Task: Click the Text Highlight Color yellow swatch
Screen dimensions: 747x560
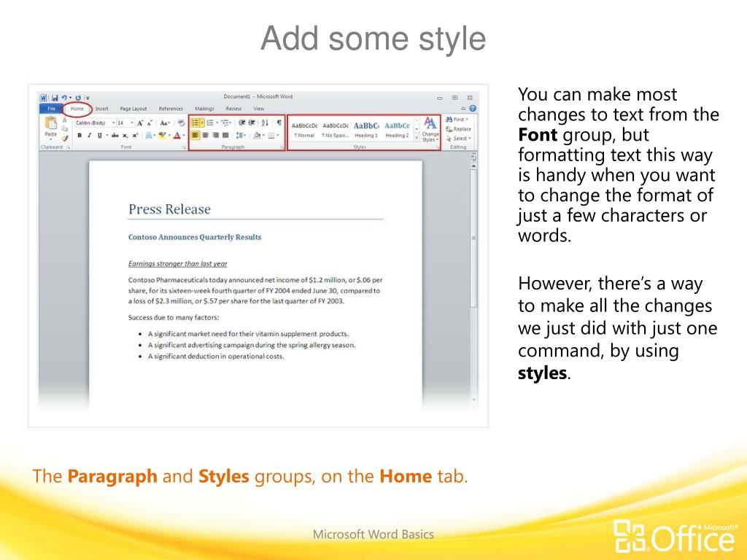Action: coord(162,136)
